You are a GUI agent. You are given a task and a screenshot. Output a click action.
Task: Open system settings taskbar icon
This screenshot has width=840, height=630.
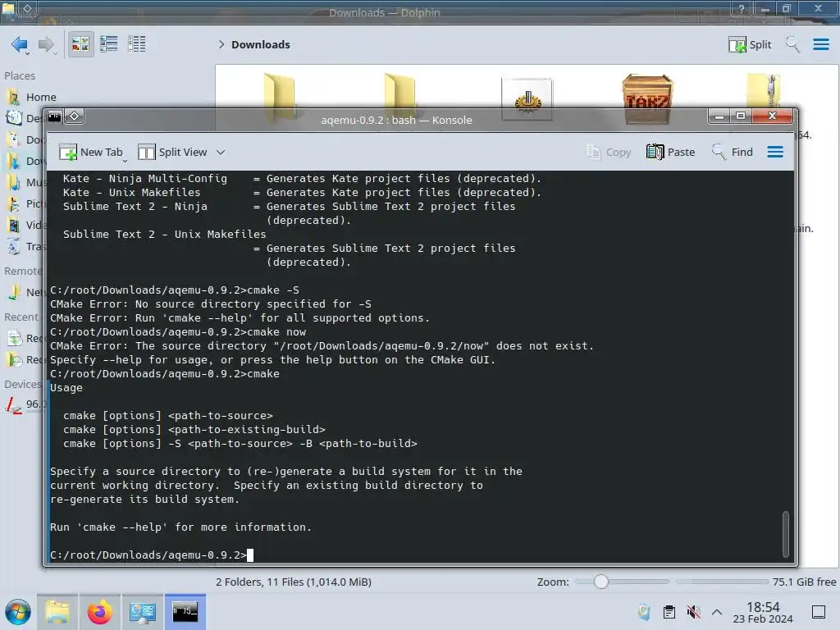click(x=143, y=612)
